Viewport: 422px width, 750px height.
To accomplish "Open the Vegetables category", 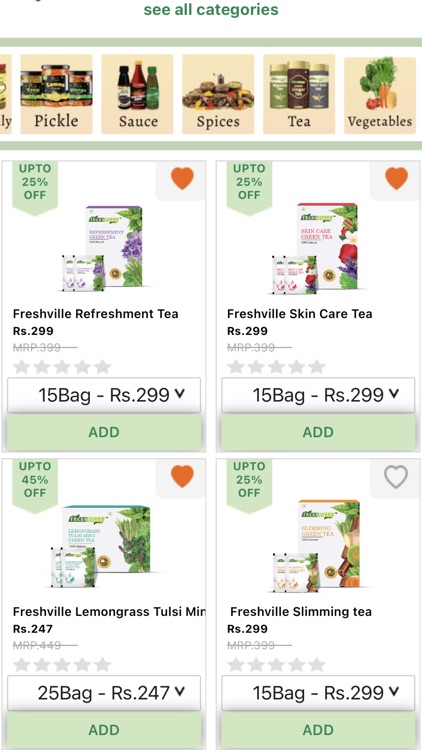I will click(380, 95).
